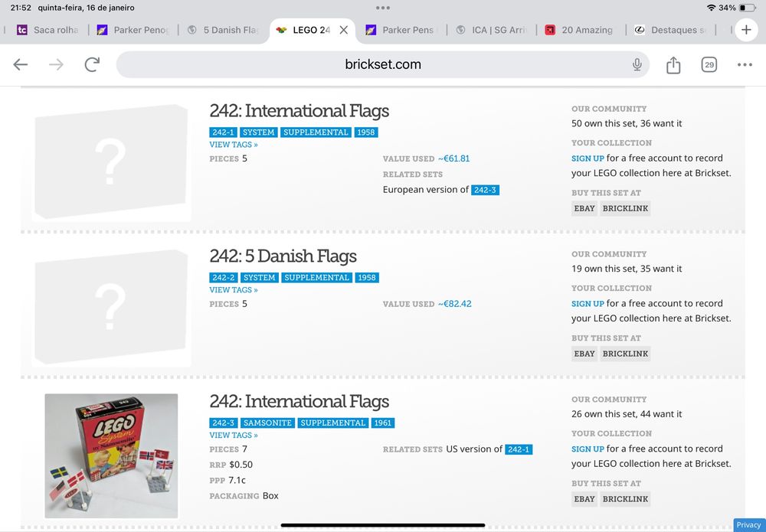Viewport: 766px width, 532px height.
Task: Select SYSTEM tag on 242-1 set
Action: click(x=258, y=132)
